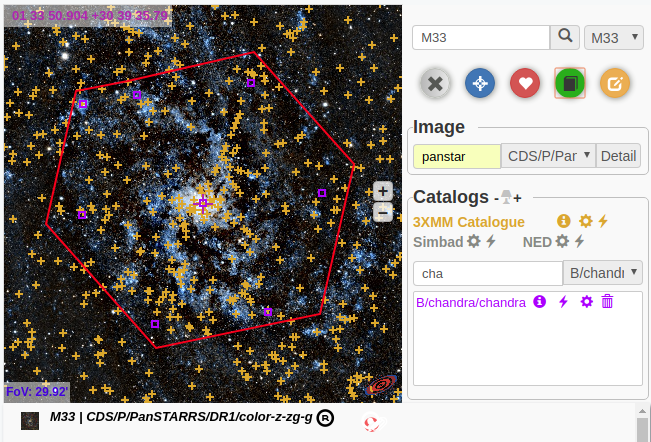
Task: Click the green book icon button
Action: point(570,84)
